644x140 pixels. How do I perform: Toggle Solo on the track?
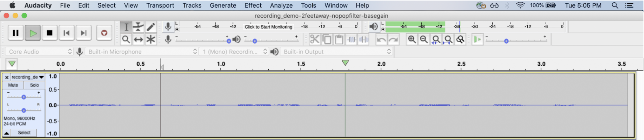click(34, 85)
